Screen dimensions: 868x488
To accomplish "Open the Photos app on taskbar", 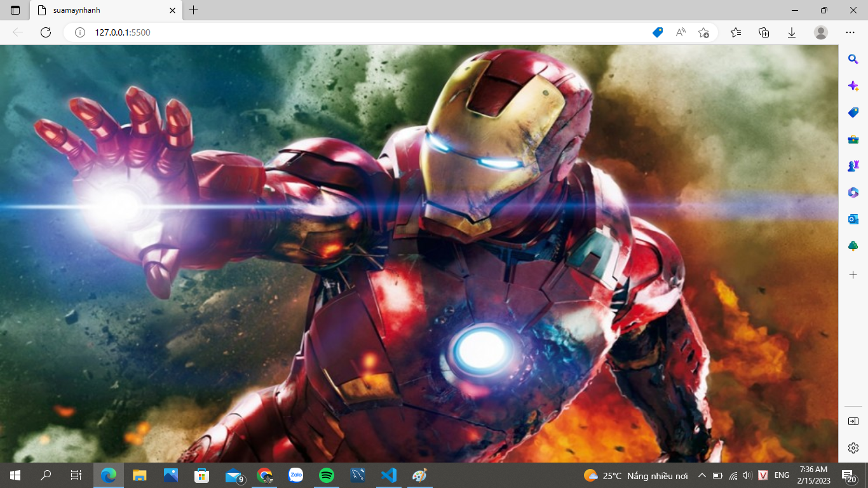I will pyautogui.click(x=171, y=475).
